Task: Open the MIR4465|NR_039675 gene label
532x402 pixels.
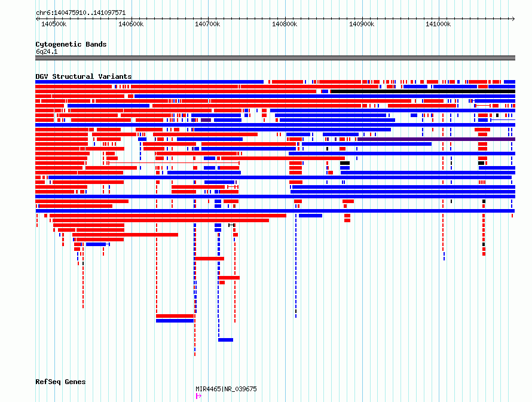Action: click(226, 389)
